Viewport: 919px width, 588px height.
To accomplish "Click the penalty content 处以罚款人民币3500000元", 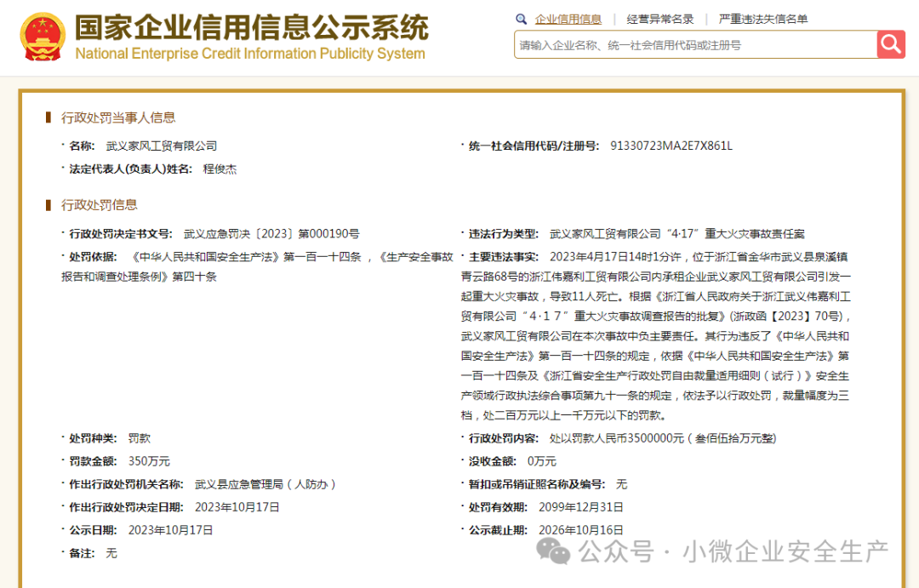I will click(x=663, y=438).
